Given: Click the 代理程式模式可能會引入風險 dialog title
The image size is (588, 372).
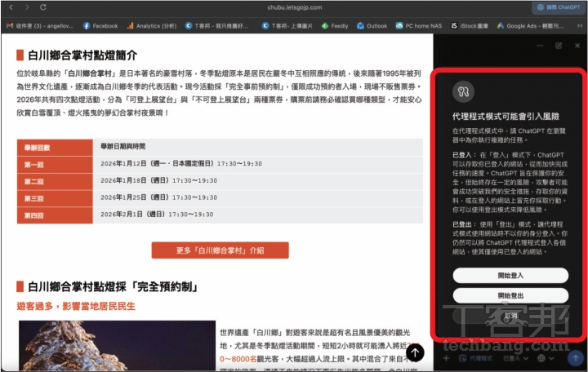Looking at the screenshot, I should [x=506, y=117].
